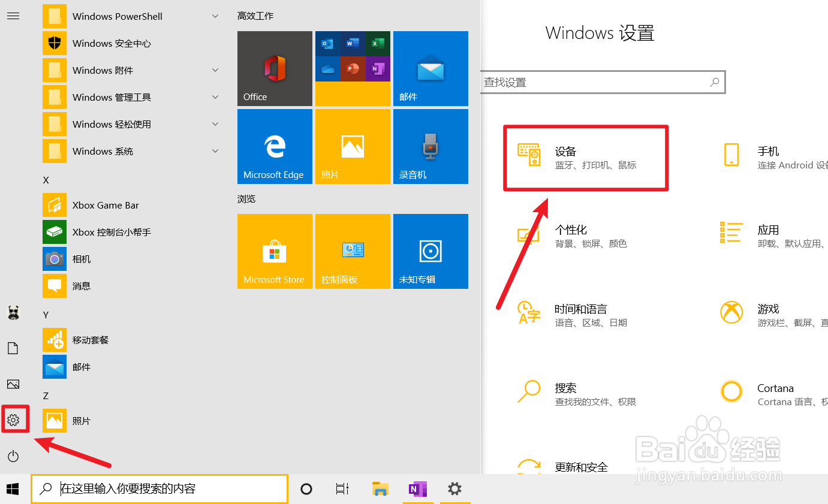Click the Settings gear on taskbar

click(454, 489)
